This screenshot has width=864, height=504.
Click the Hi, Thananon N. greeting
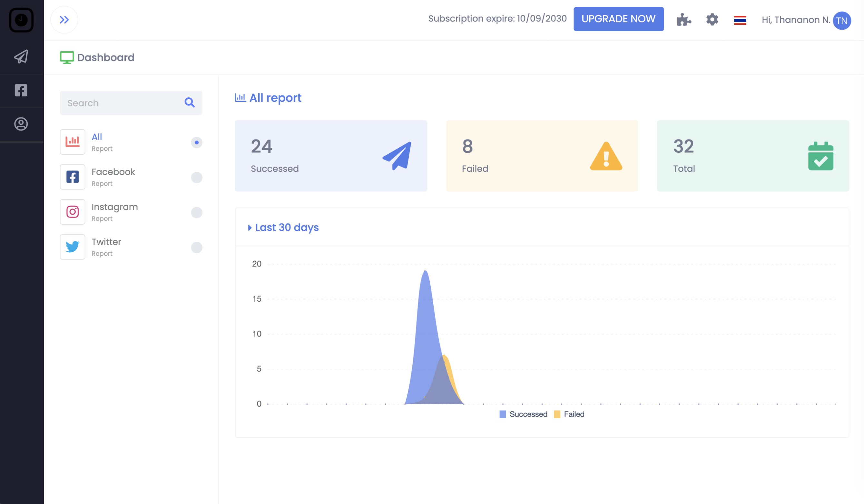[796, 20]
